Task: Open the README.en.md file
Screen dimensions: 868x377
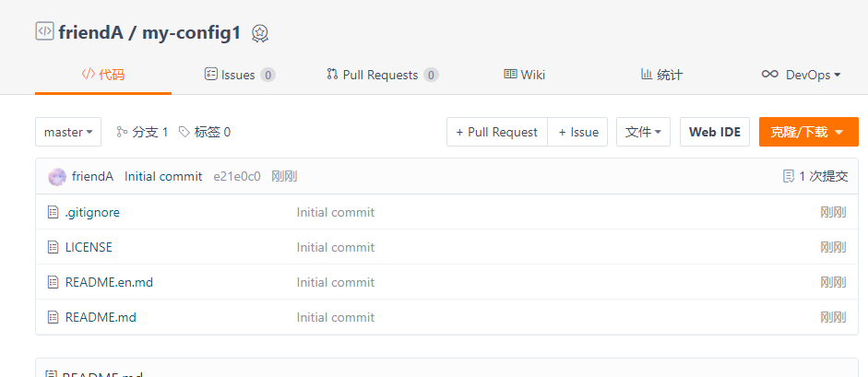Action: click(x=109, y=282)
